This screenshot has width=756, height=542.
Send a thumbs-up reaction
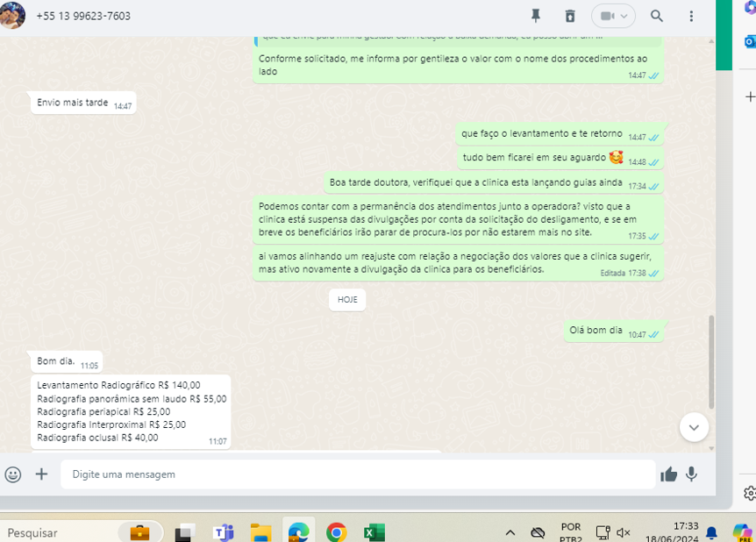click(668, 474)
